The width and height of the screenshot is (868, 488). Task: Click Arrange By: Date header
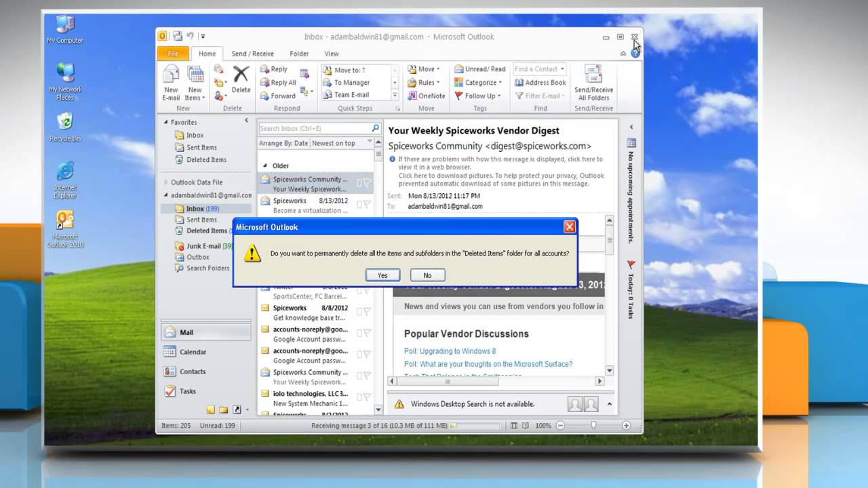point(283,143)
